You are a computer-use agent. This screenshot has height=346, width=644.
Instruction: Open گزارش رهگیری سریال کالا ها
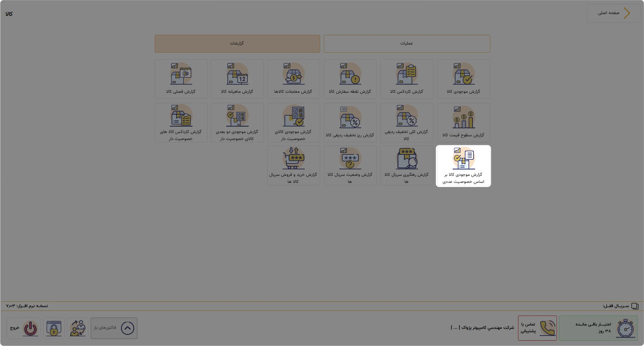[x=407, y=165]
